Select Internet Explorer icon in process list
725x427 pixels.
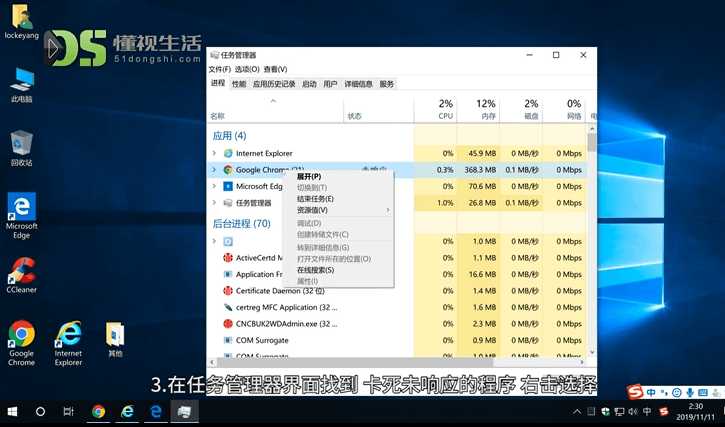point(228,153)
